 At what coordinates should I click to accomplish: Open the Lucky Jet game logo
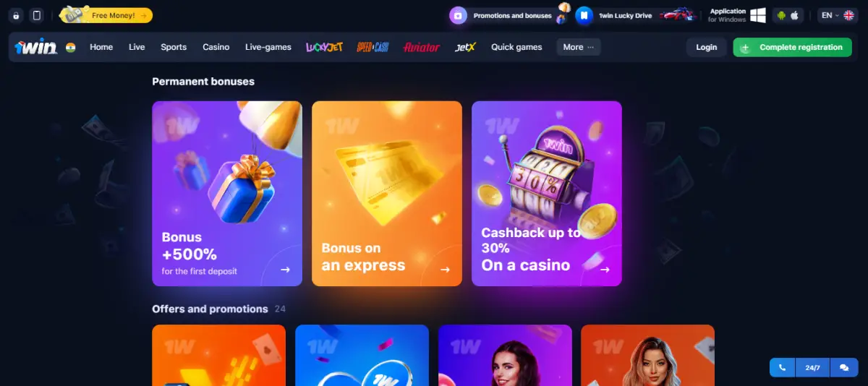click(324, 47)
